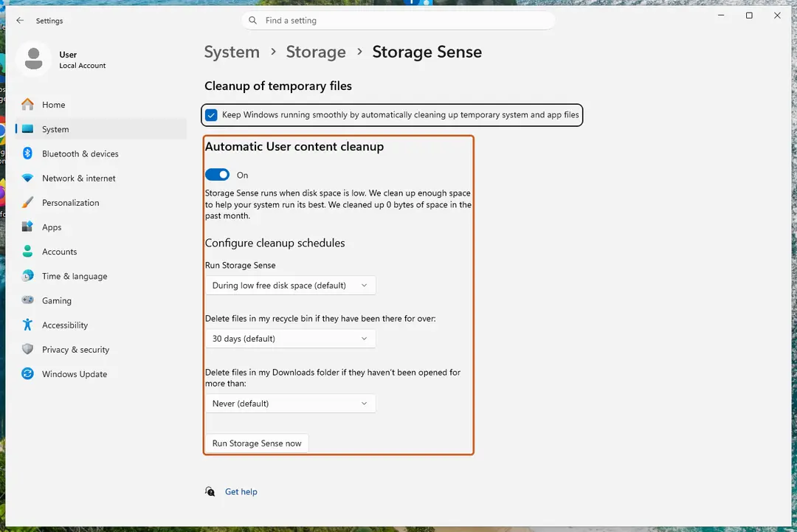Click the Get help chat icon
Image resolution: width=797 pixels, height=532 pixels.
click(x=210, y=491)
